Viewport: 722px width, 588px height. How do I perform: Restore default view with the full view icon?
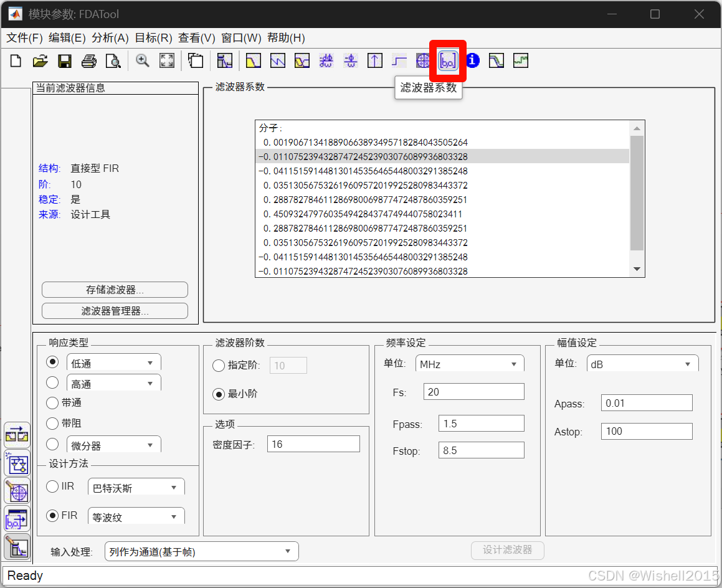tap(167, 61)
